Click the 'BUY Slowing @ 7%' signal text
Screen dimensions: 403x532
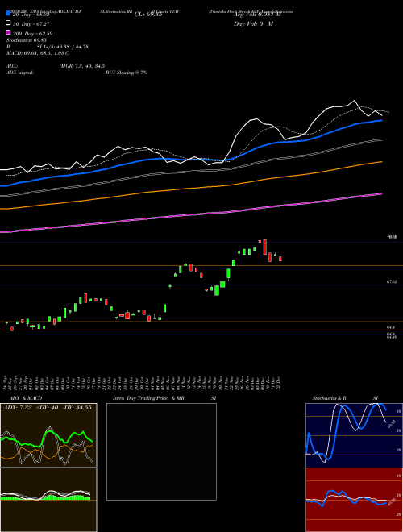[127, 73]
